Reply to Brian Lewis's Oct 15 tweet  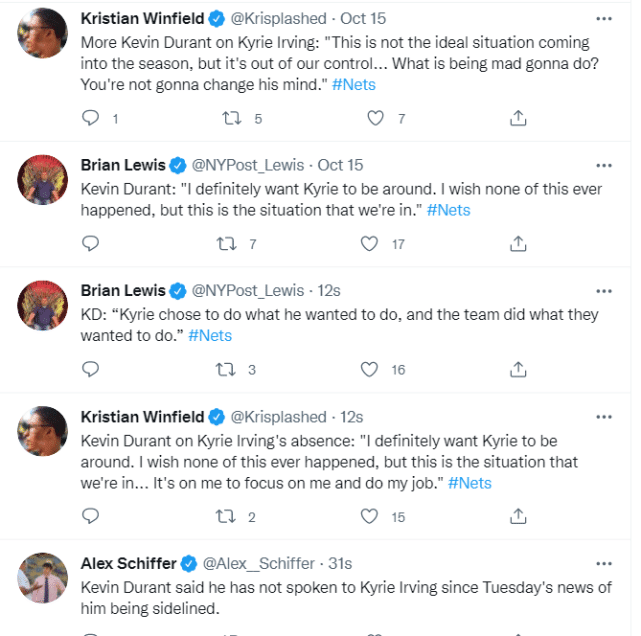pos(91,243)
